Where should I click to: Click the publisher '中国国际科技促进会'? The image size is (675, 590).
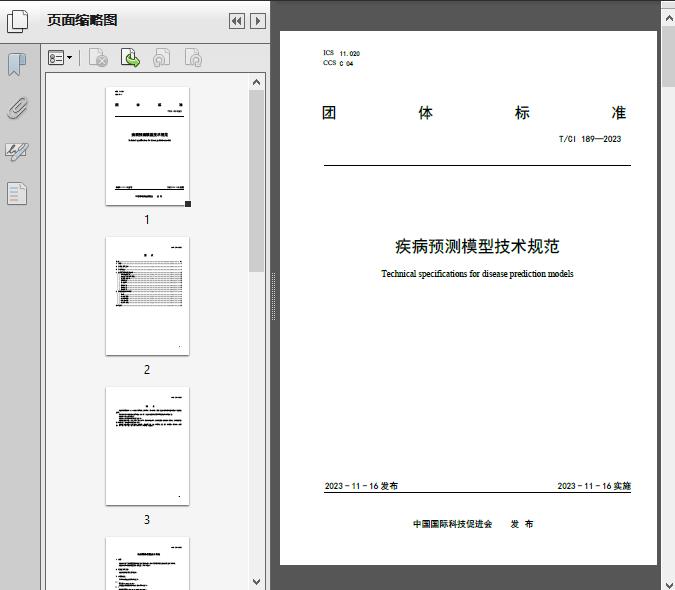point(452,524)
